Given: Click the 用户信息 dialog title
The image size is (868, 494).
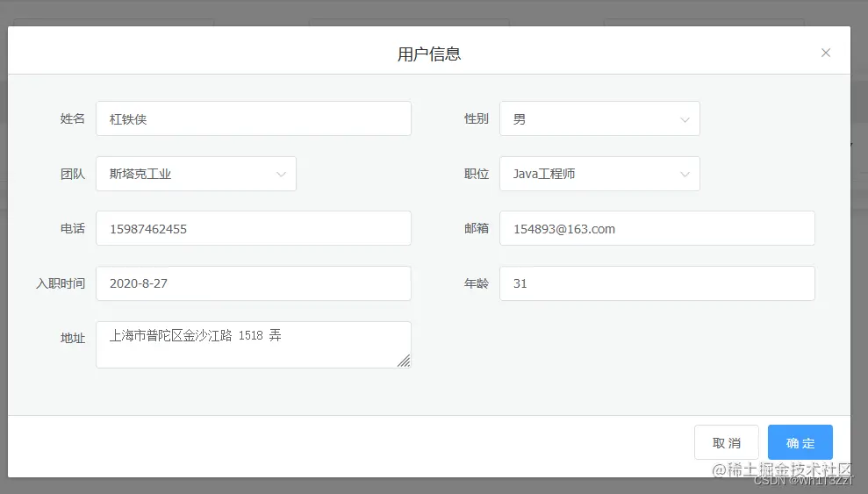Looking at the screenshot, I should tap(429, 54).
